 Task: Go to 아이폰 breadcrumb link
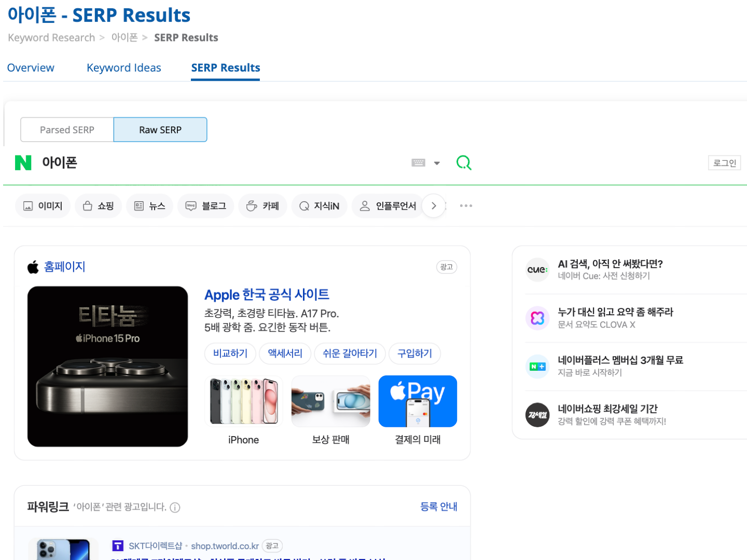click(x=125, y=38)
